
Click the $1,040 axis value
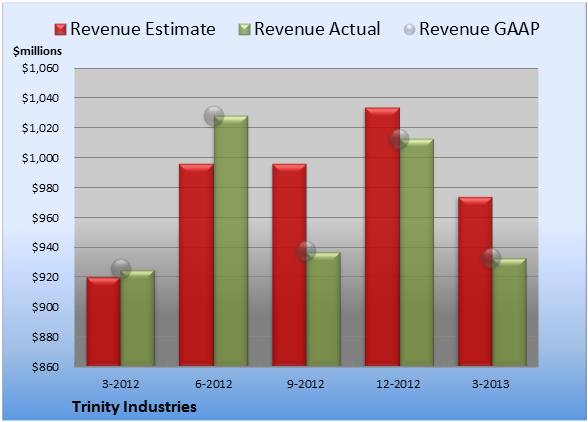(40, 98)
